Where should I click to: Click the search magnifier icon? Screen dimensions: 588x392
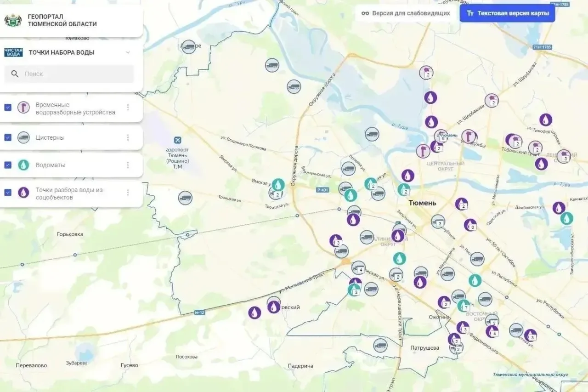point(15,74)
